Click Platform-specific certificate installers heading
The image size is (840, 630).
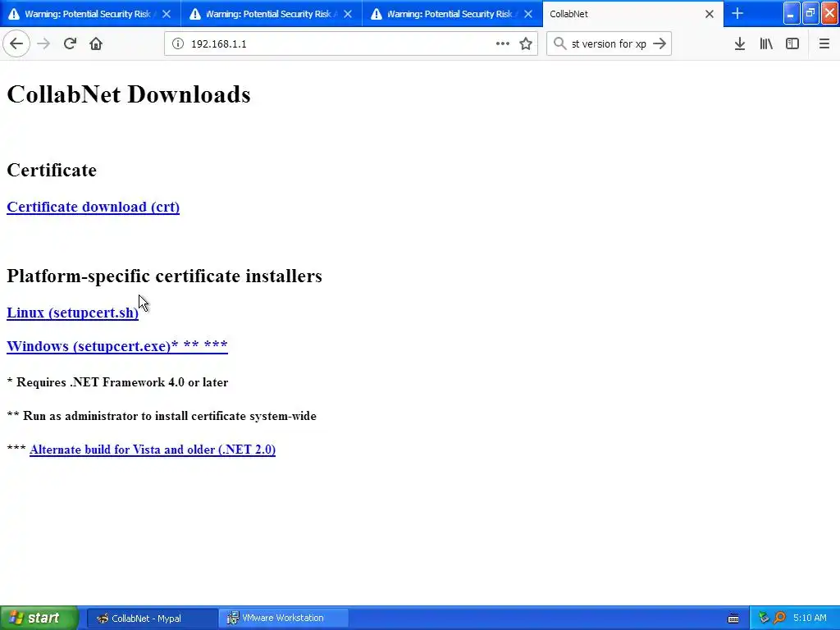pos(164,276)
